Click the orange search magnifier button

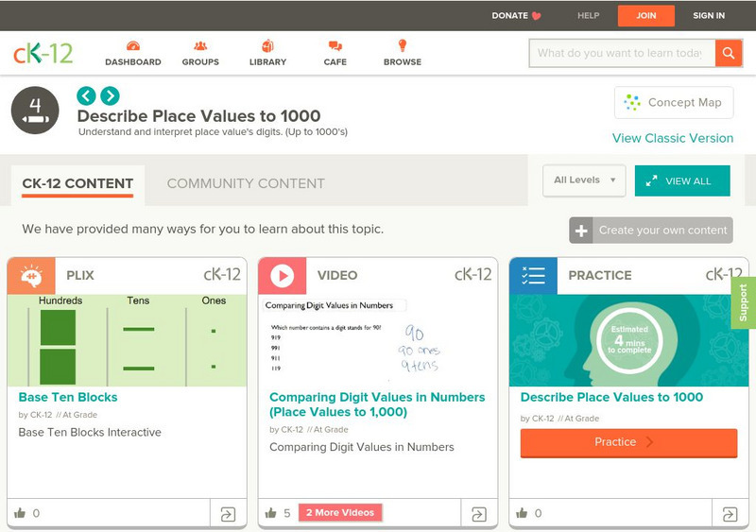coord(729,53)
